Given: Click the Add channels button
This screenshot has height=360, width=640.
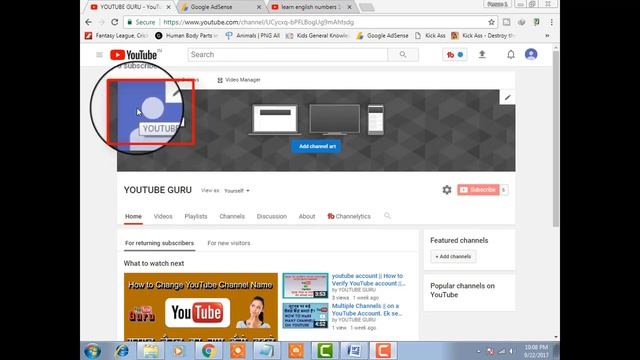Looking at the screenshot, I should (x=453, y=256).
